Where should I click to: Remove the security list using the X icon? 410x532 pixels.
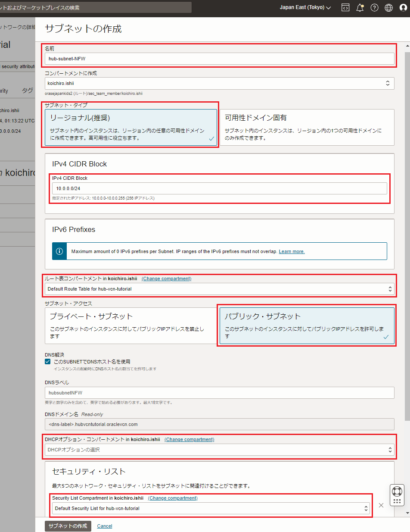pyautogui.click(x=381, y=505)
